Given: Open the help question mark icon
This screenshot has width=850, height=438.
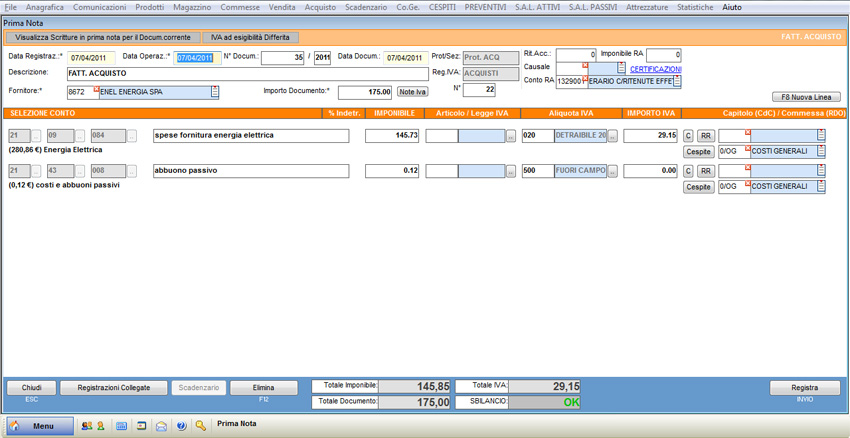Looking at the screenshot, I should click(x=181, y=425).
